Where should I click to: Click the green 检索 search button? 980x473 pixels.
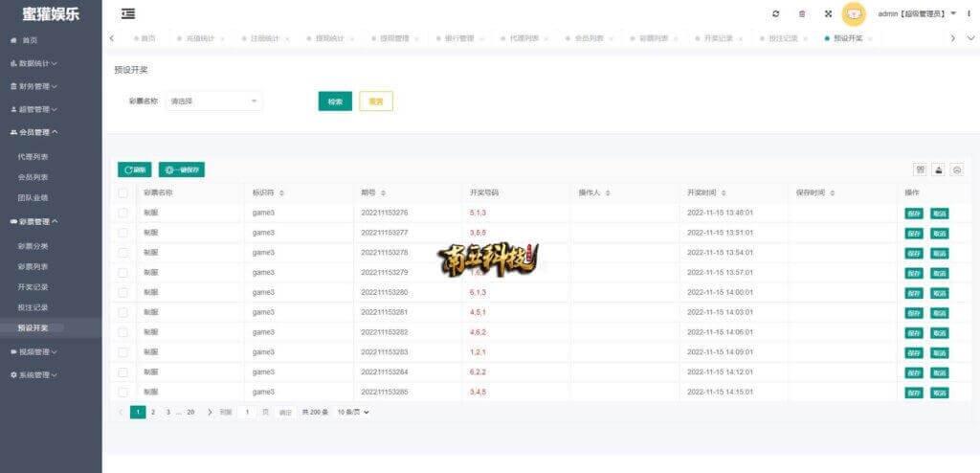[335, 101]
